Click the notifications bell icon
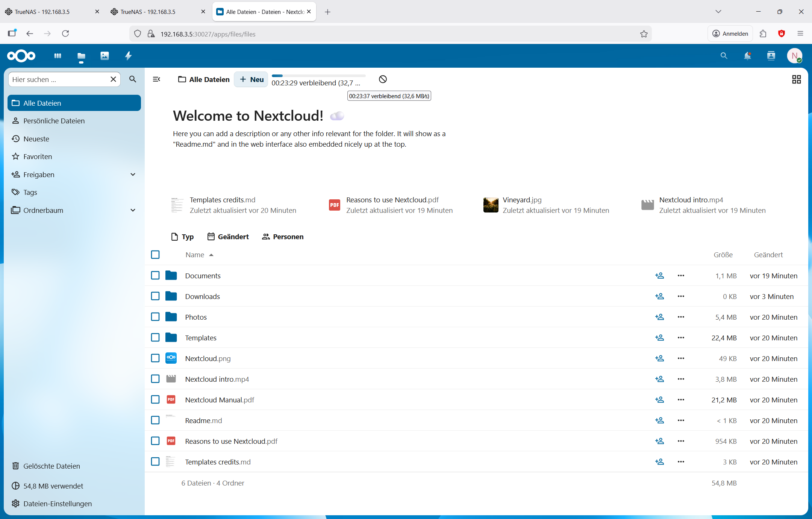This screenshot has width=812, height=519. 747,56
